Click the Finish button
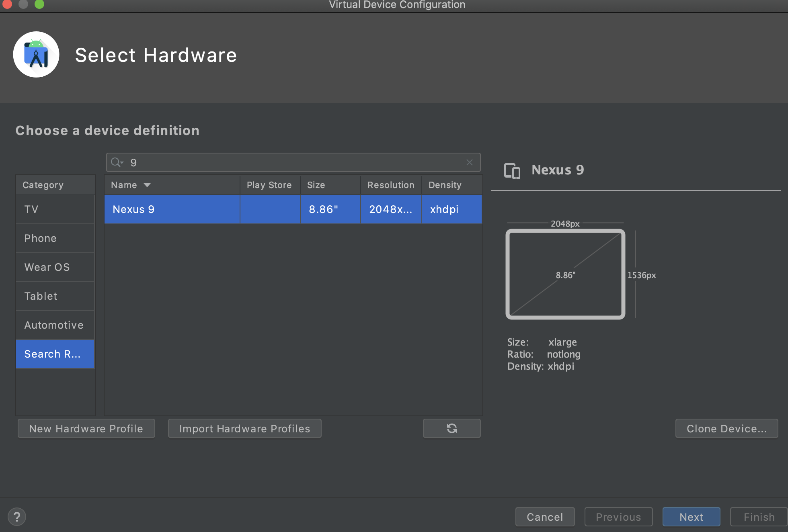The width and height of the screenshot is (788, 532). point(759,517)
